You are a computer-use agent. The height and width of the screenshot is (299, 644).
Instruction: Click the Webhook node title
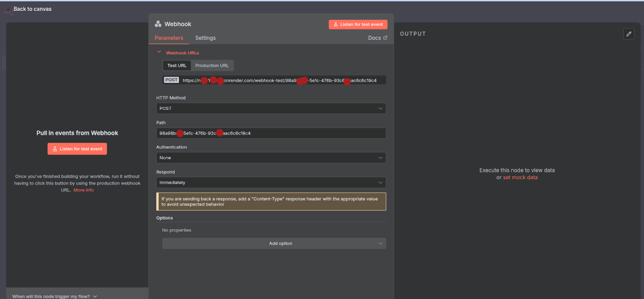pyautogui.click(x=178, y=24)
